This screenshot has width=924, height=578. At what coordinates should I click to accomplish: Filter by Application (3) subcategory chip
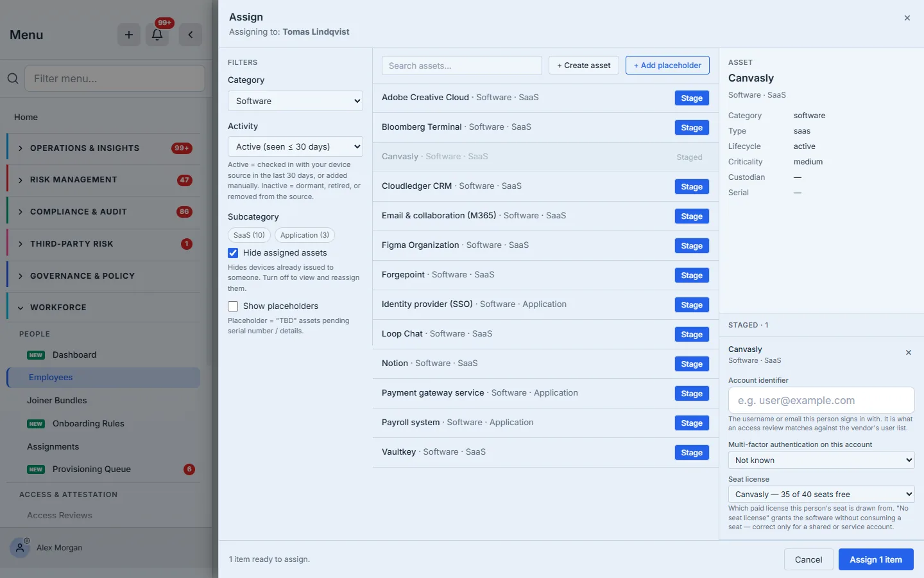[305, 235]
